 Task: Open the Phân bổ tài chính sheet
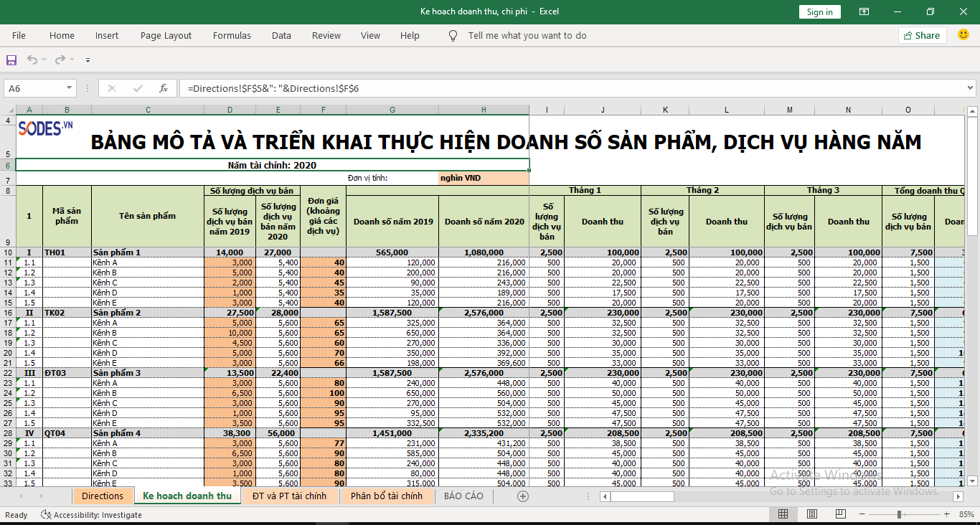coord(387,496)
